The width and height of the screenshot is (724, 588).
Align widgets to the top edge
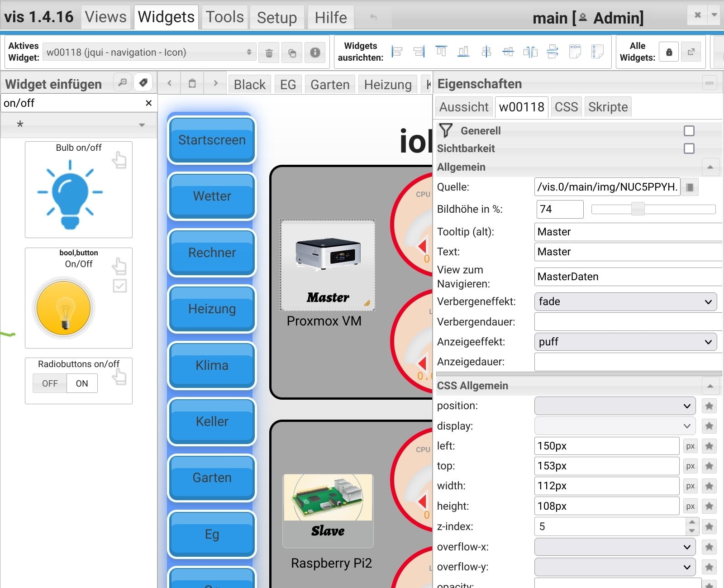pos(441,52)
